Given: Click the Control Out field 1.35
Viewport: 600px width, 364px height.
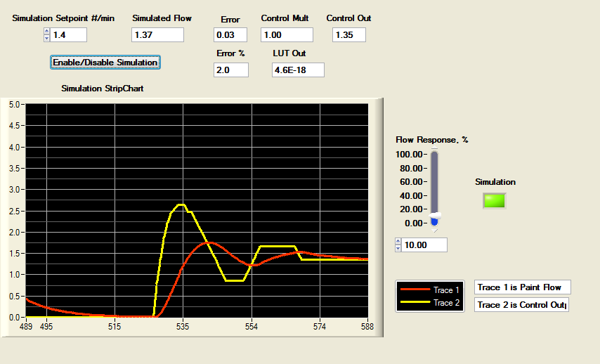Looking at the screenshot, I should click(x=349, y=35).
